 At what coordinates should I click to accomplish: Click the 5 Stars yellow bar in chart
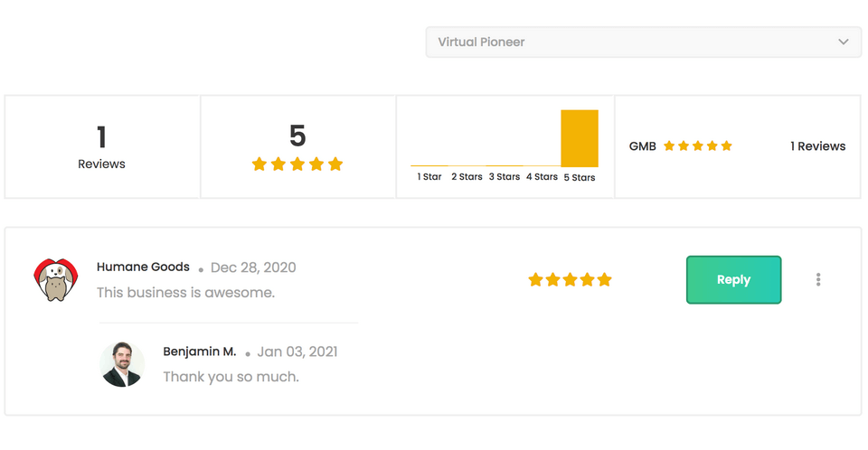[x=579, y=138]
